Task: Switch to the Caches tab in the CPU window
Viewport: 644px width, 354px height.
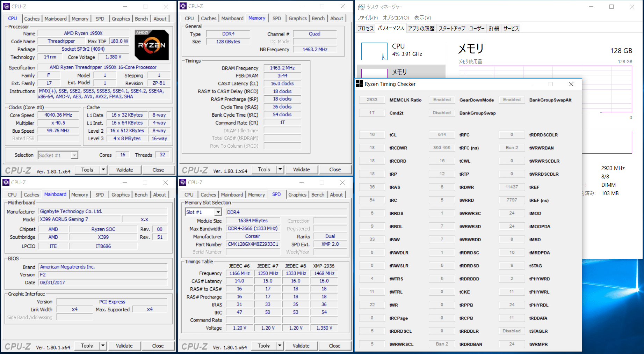Action: click(32, 19)
